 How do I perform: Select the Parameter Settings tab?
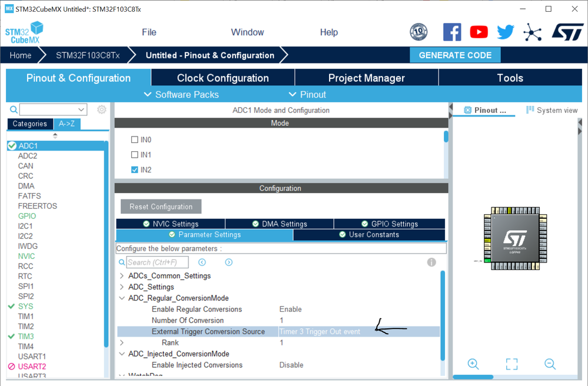(x=204, y=235)
